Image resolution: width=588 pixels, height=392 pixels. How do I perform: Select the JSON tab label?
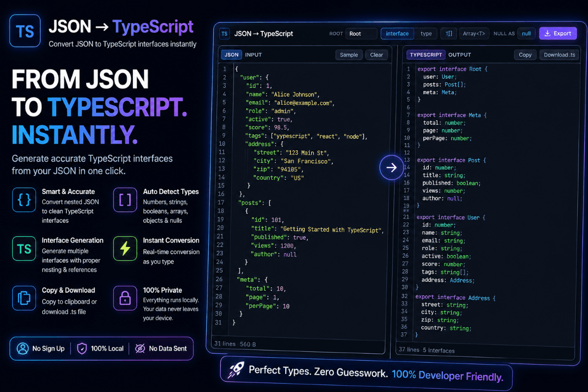pos(231,55)
